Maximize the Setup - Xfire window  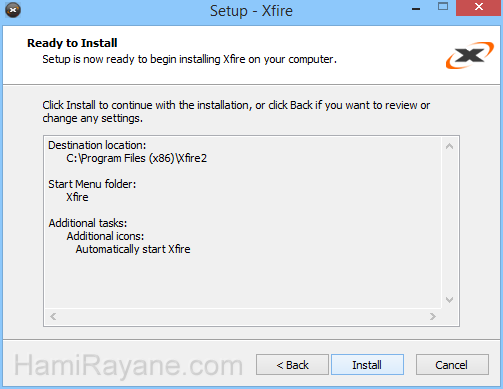(x=443, y=7)
